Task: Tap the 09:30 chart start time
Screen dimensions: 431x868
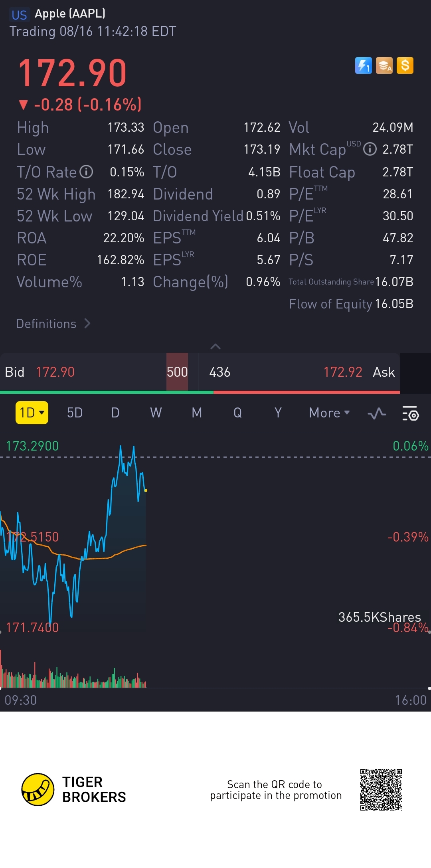Action: point(21,700)
